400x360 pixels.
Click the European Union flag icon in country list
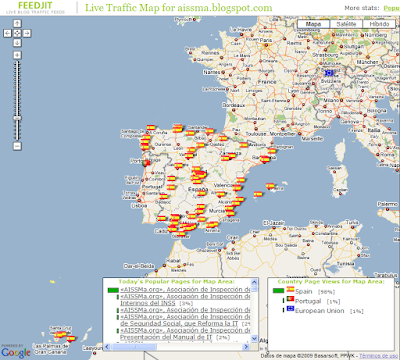point(290,309)
